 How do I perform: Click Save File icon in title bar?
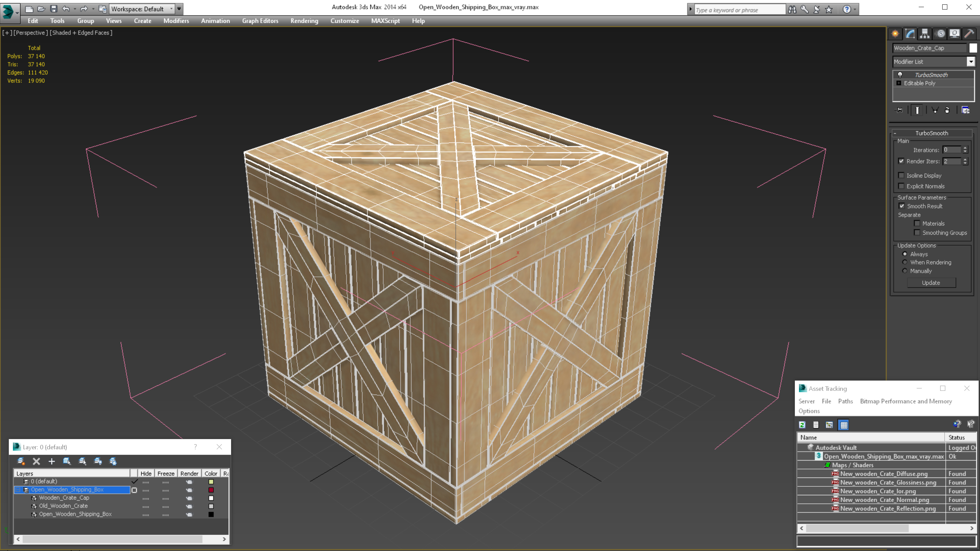54,9
